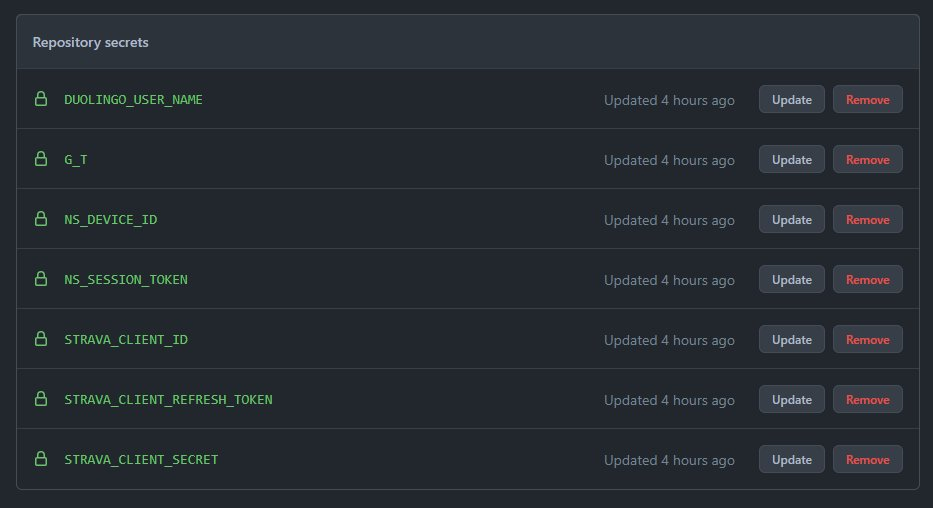
Task: Click the lock icon beside DUOLINGO_USER_NAME
Action: (41, 99)
